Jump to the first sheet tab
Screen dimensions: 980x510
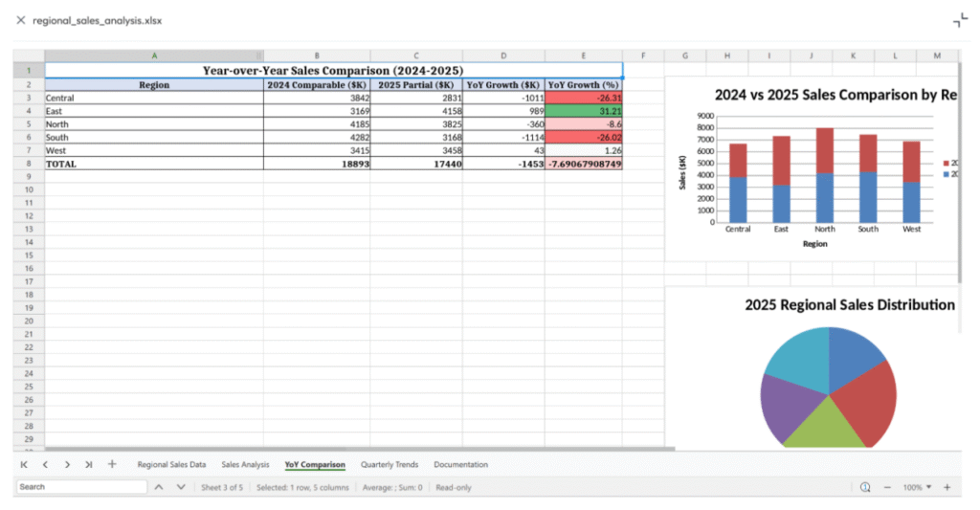tap(24, 464)
